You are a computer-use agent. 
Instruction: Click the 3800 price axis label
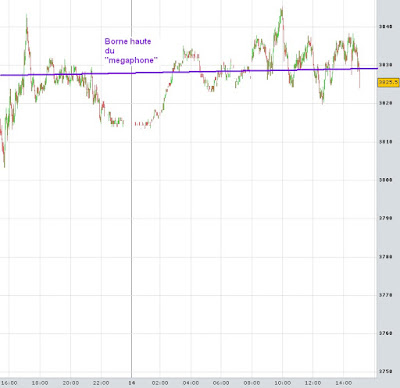[386, 180]
